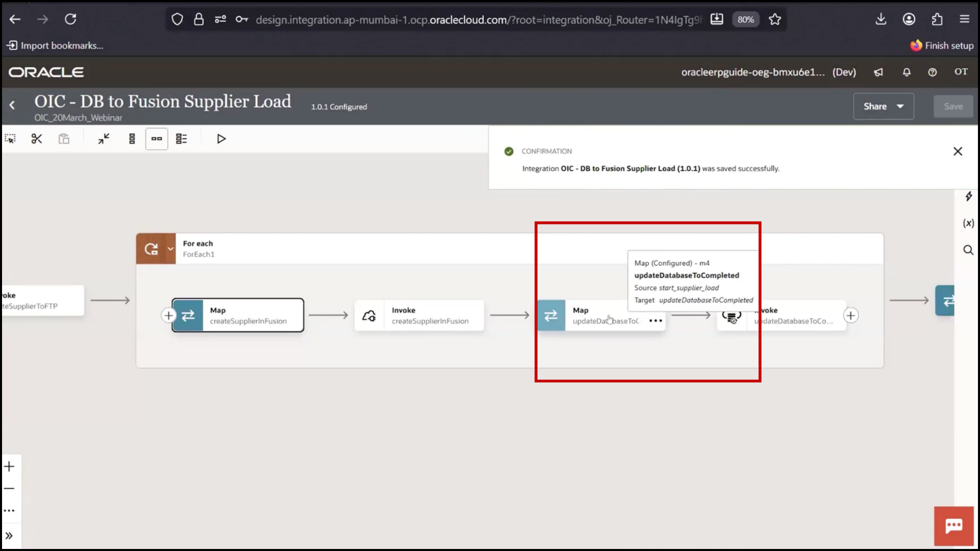This screenshot has width=980, height=551.
Task: Open the red chat assistant button
Action: click(953, 526)
